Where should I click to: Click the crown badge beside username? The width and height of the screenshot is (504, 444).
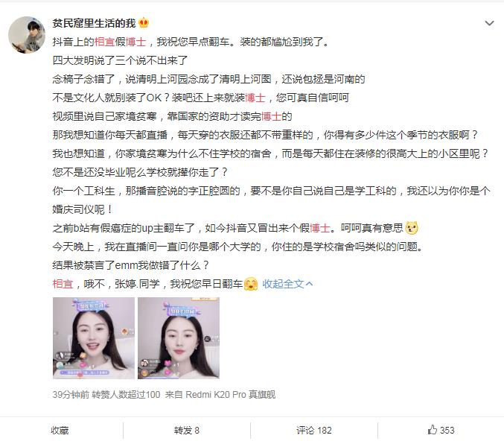[x=144, y=23]
